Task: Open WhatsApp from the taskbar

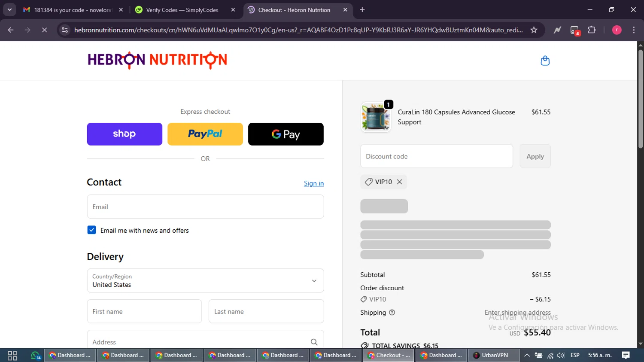Action: [35, 356]
